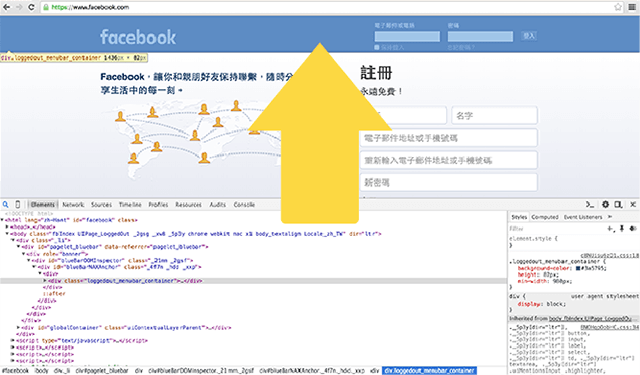Click the 新密碼 new password field
Viewport: 640px width, 375px height.
449,182
